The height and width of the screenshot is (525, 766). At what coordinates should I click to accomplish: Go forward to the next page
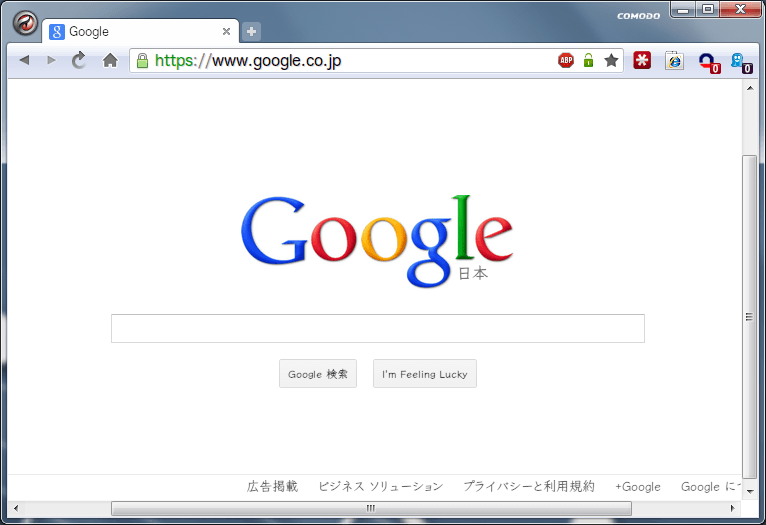pyautogui.click(x=51, y=60)
